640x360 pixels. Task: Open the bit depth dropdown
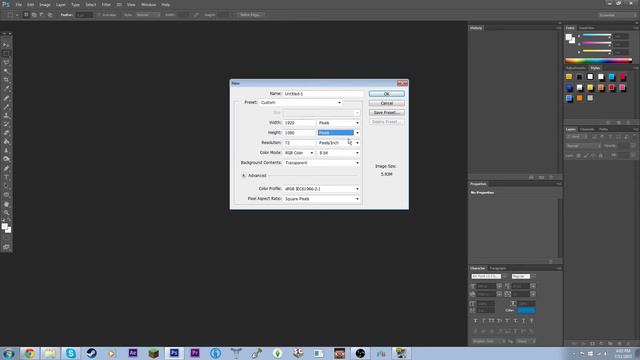click(338, 153)
